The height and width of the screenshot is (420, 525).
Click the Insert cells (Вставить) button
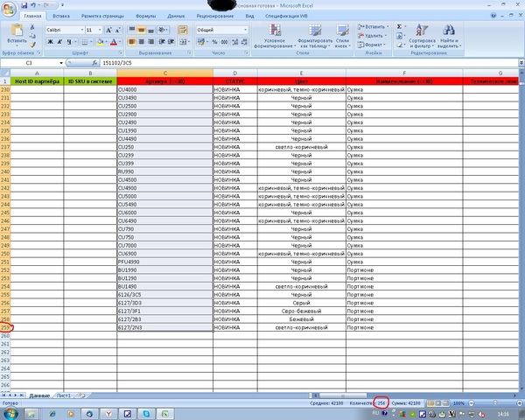374,26
